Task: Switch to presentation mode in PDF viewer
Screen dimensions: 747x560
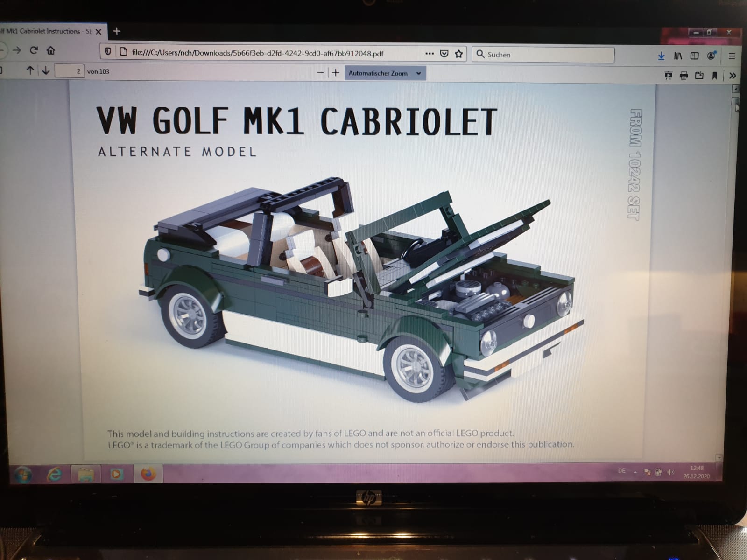Action: coord(668,75)
